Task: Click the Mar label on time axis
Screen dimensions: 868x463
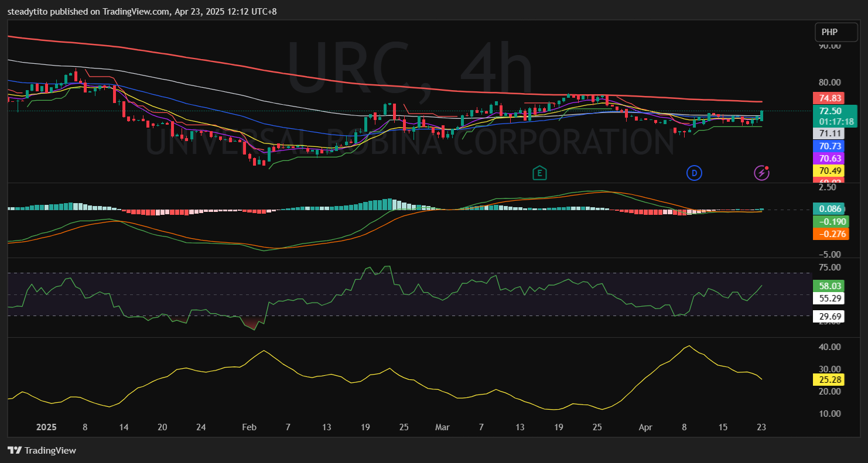Action: [x=442, y=427]
